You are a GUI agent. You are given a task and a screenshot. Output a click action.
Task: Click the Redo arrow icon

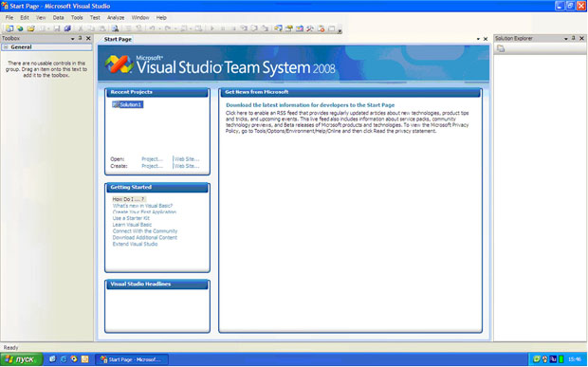coord(168,28)
